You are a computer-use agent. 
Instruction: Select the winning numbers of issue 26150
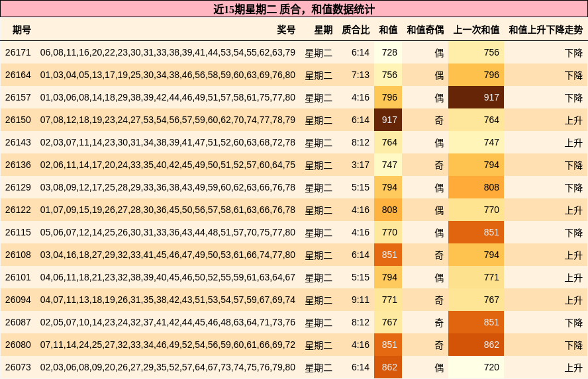[168, 120]
